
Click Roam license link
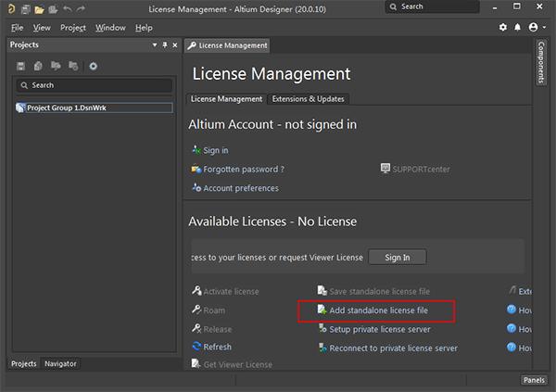[x=214, y=310]
